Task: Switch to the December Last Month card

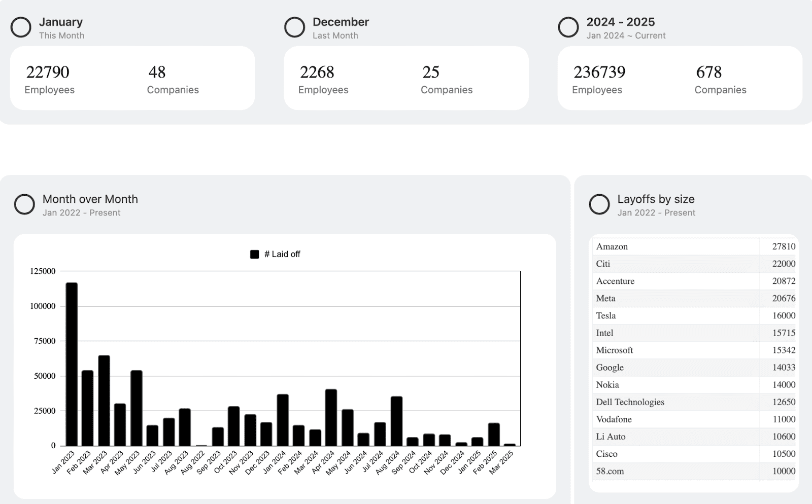Action: pos(406,77)
